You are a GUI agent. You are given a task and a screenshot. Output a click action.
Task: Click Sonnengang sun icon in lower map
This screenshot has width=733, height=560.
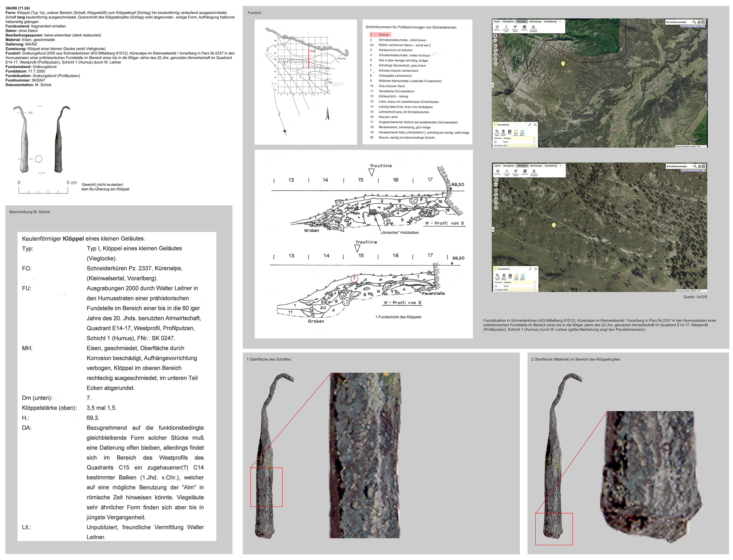(x=534, y=171)
